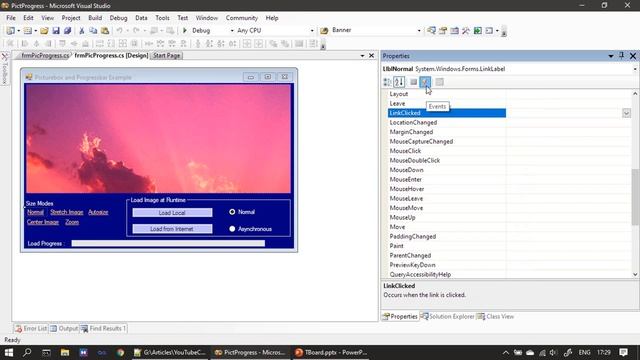Pin the Properties panel with the pushpin
Screen dimensions: 640x360
621,56
